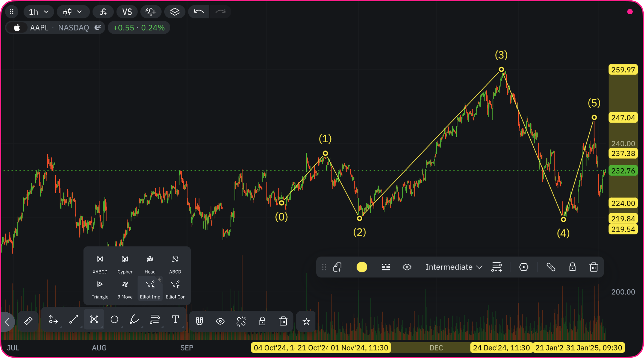The height and width of the screenshot is (358, 644).
Task: Click the Elliott wave point labeled (3)
Action: point(501,70)
